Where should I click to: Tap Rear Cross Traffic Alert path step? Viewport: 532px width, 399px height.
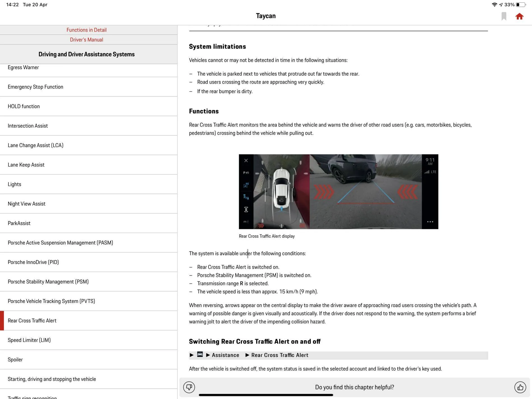point(280,355)
